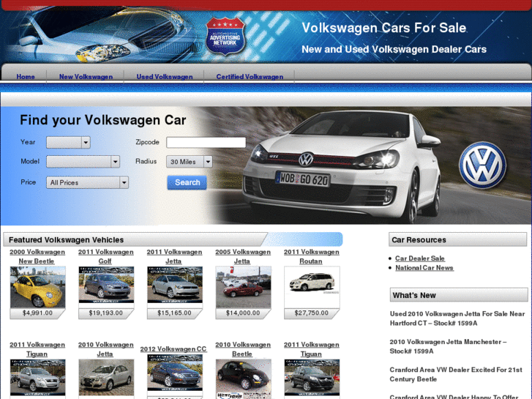Open the New Volkswagen tab
Image resolution: width=532 pixels, height=399 pixels.
pyautogui.click(x=86, y=77)
